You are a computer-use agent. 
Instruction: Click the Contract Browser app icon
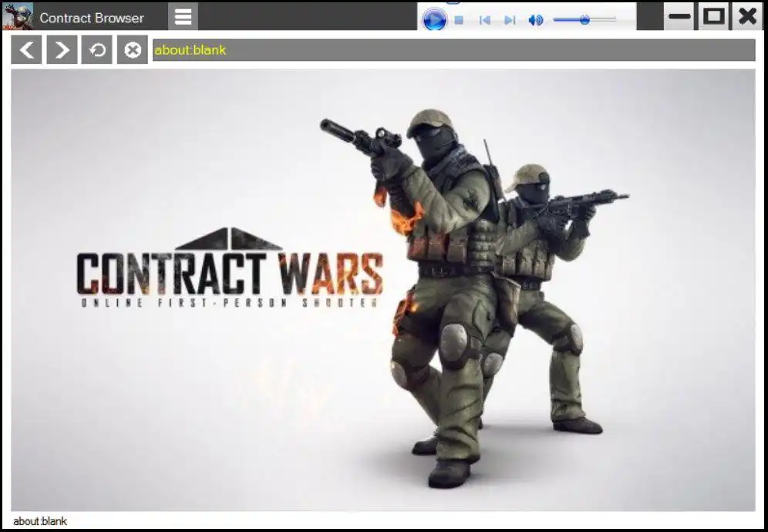[x=18, y=17]
